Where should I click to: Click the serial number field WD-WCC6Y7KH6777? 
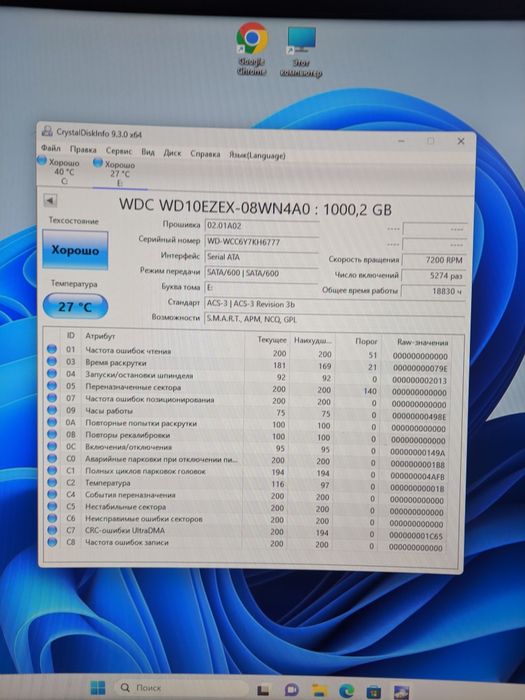click(x=262, y=242)
